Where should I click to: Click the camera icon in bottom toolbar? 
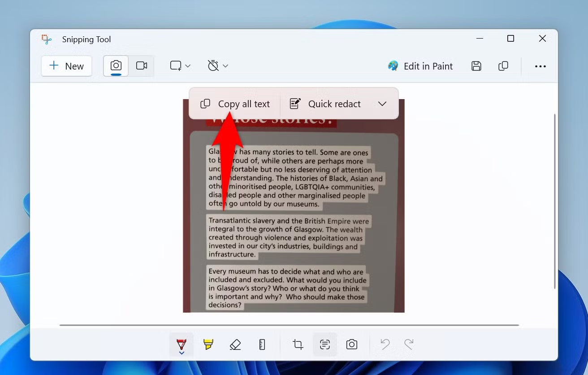pos(352,344)
